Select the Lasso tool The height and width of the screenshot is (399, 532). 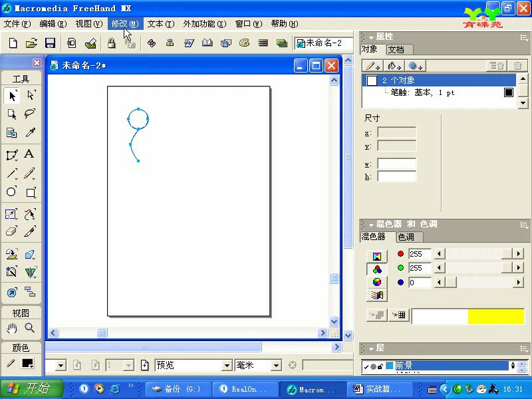point(31,114)
